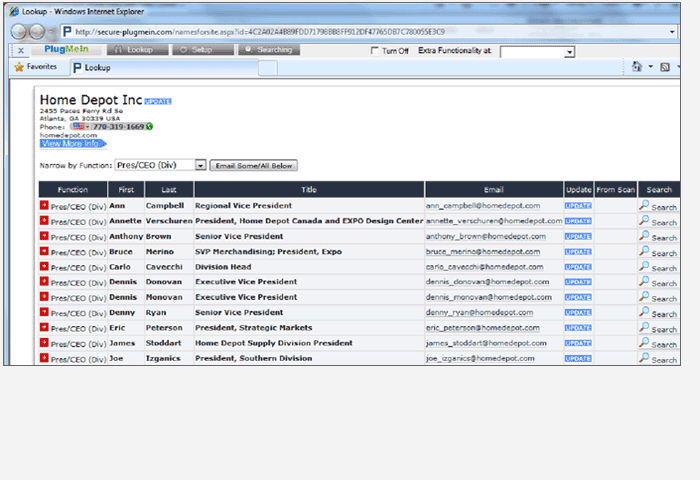Click james_stoddart@homedepot.com email link

(486, 343)
